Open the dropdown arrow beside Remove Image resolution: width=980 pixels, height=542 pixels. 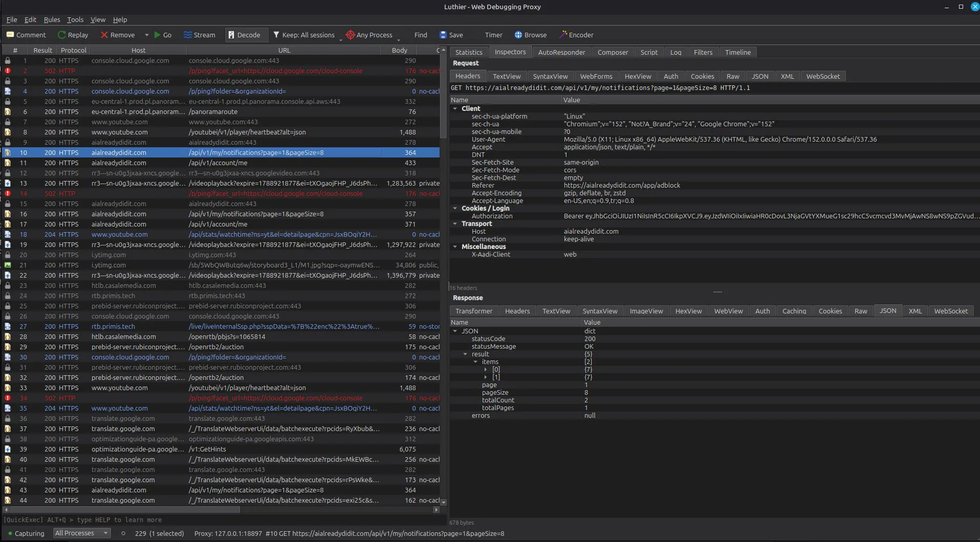point(146,35)
